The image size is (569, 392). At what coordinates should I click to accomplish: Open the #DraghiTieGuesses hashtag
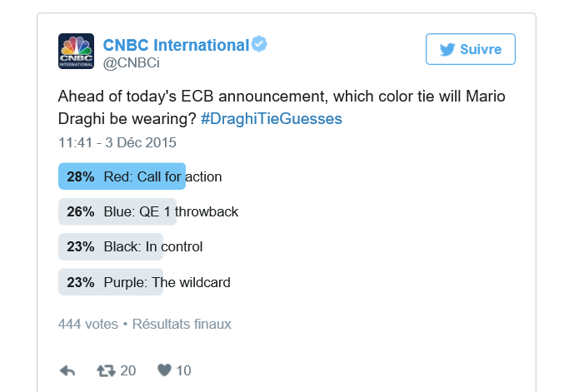tap(272, 119)
